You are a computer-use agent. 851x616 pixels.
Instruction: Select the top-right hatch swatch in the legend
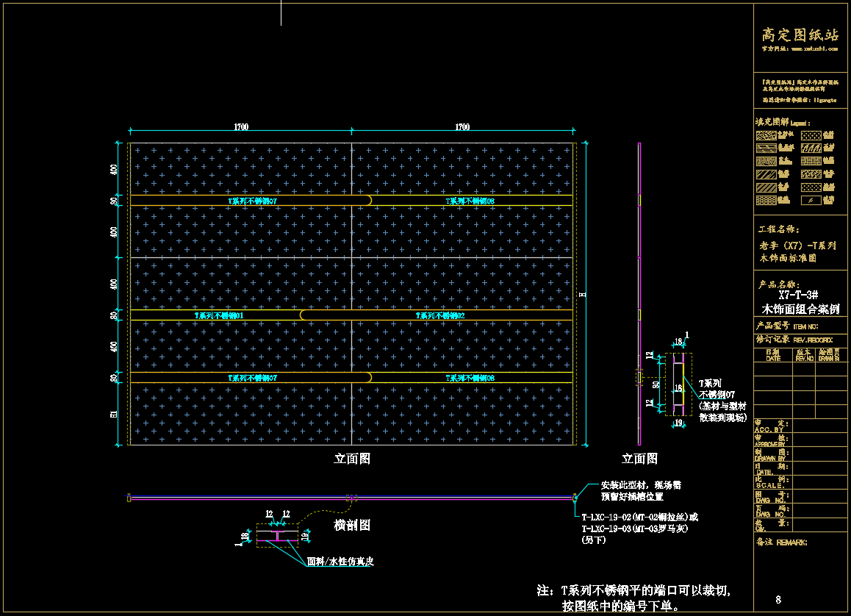811,136
